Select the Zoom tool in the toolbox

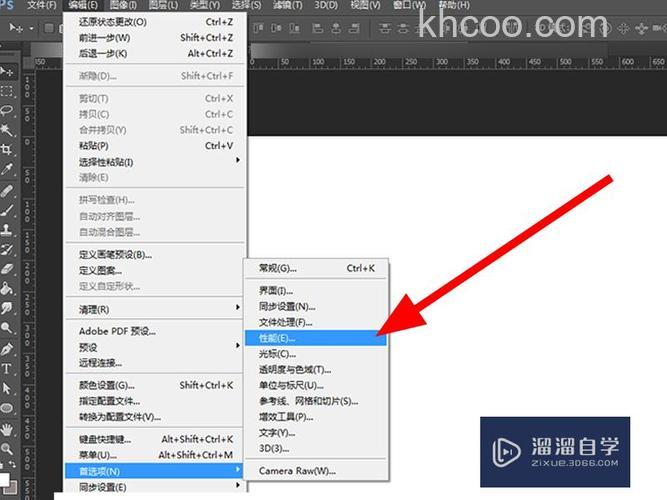click(7, 449)
